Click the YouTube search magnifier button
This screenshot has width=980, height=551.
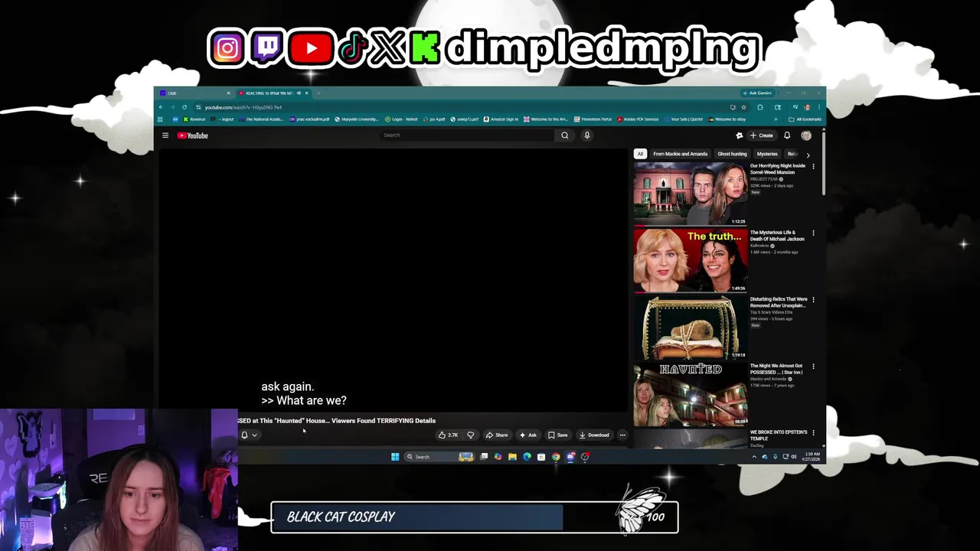[x=565, y=135]
